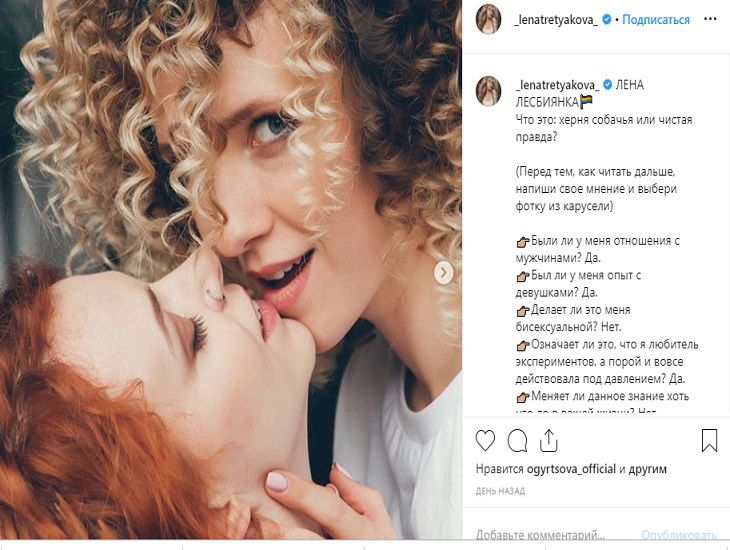
Task: Open the three-dot more options menu
Action: (x=708, y=19)
